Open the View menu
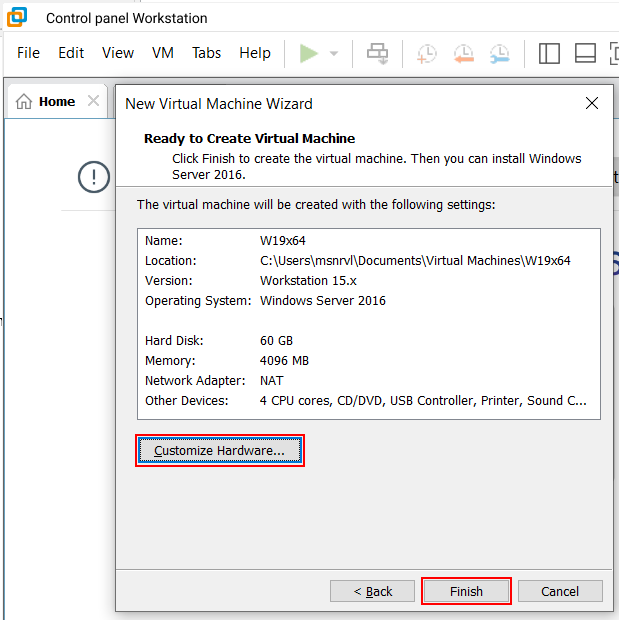Viewport: 619px width, 620px height. (117, 53)
